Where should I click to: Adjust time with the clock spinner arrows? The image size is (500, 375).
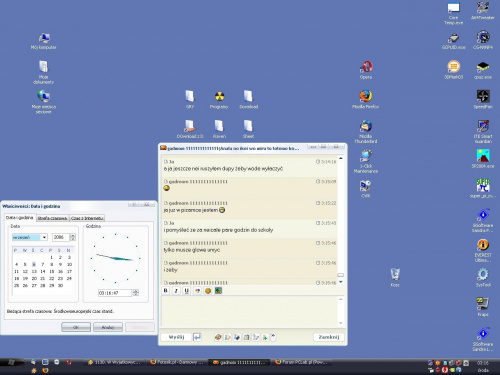point(136,293)
